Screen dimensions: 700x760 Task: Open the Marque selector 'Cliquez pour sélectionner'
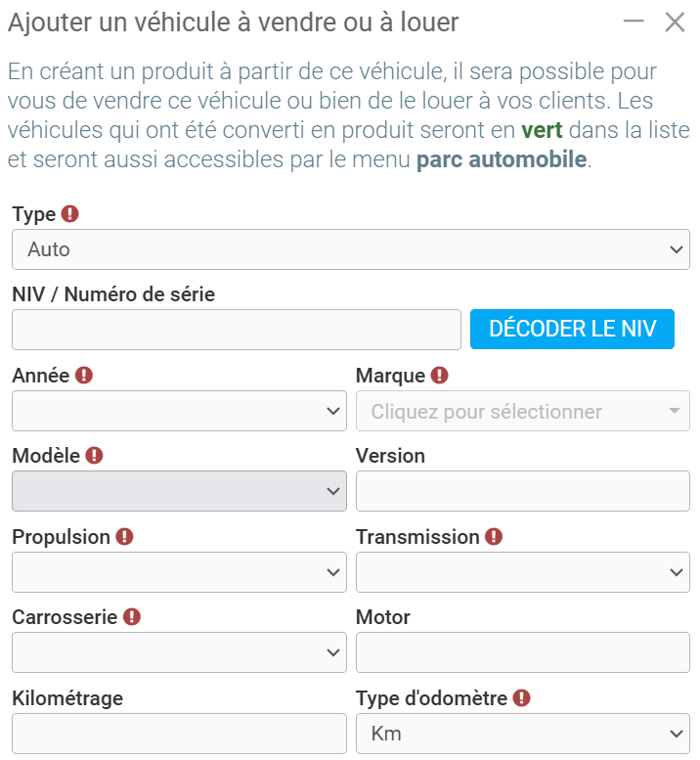pos(522,411)
